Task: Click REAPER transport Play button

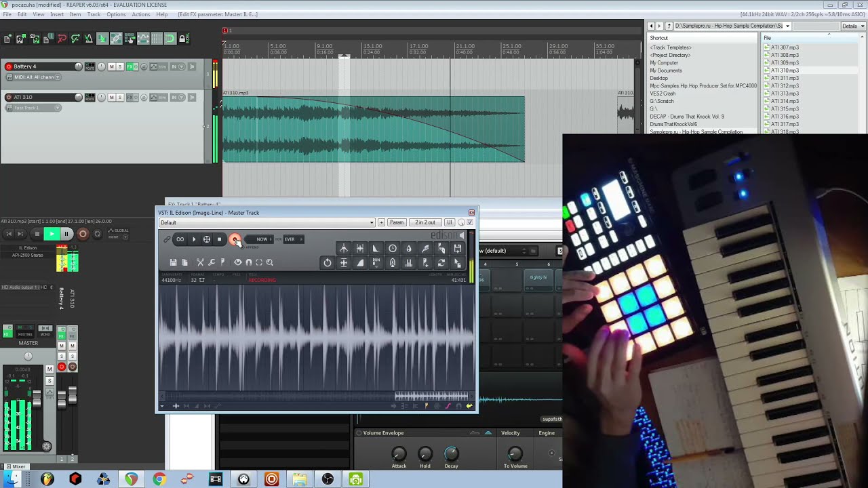Action: click(x=52, y=234)
